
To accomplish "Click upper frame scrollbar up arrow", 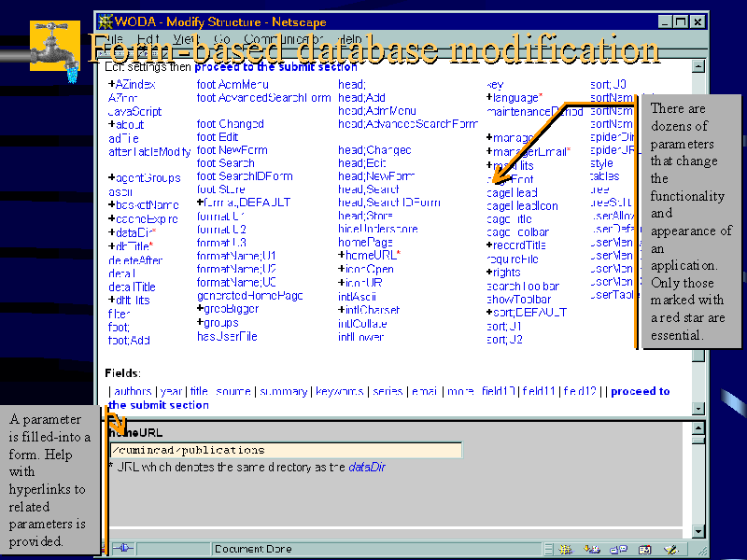I will coord(698,65).
